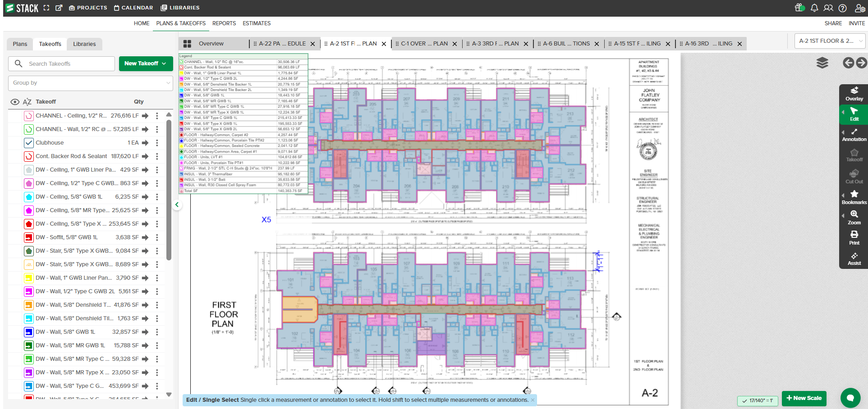The height and width of the screenshot is (409, 868).
Task: Collapse the takeoffs side panel
Action: [177, 204]
